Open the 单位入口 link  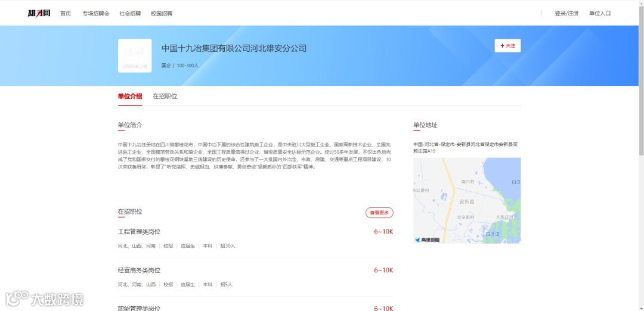click(600, 14)
